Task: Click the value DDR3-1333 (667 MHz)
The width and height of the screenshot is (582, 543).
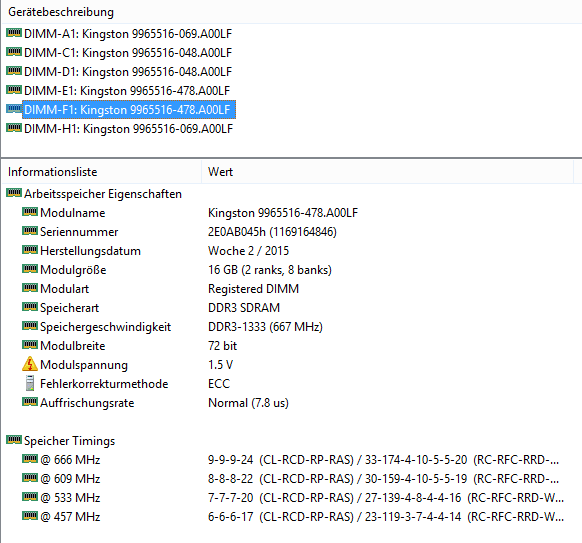Action: (x=265, y=327)
